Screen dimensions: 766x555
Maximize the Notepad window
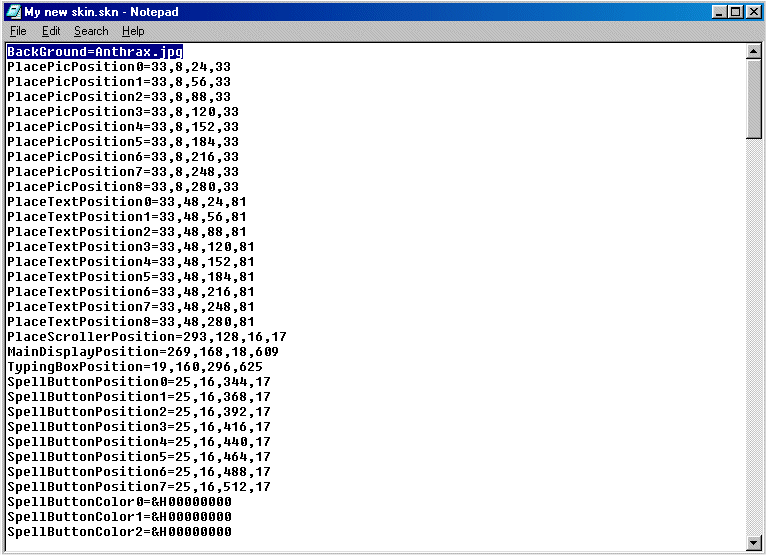735,11
